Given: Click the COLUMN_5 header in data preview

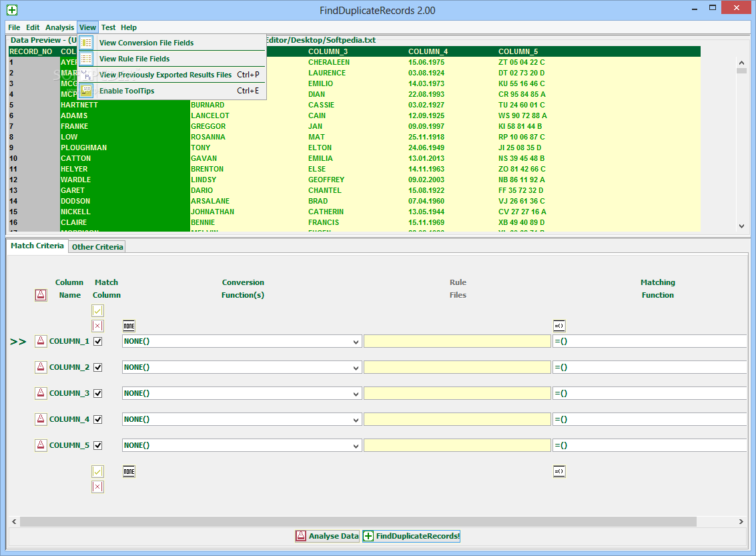Looking at the screenshot, I should click(518, 51).
